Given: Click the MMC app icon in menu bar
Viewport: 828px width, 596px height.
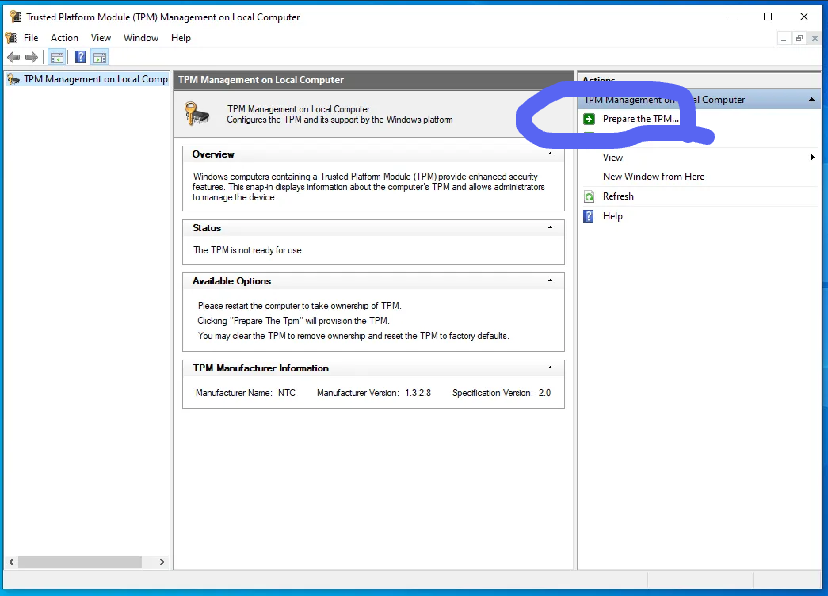Looking at the screenshot, I should click(x=11, y=38).
